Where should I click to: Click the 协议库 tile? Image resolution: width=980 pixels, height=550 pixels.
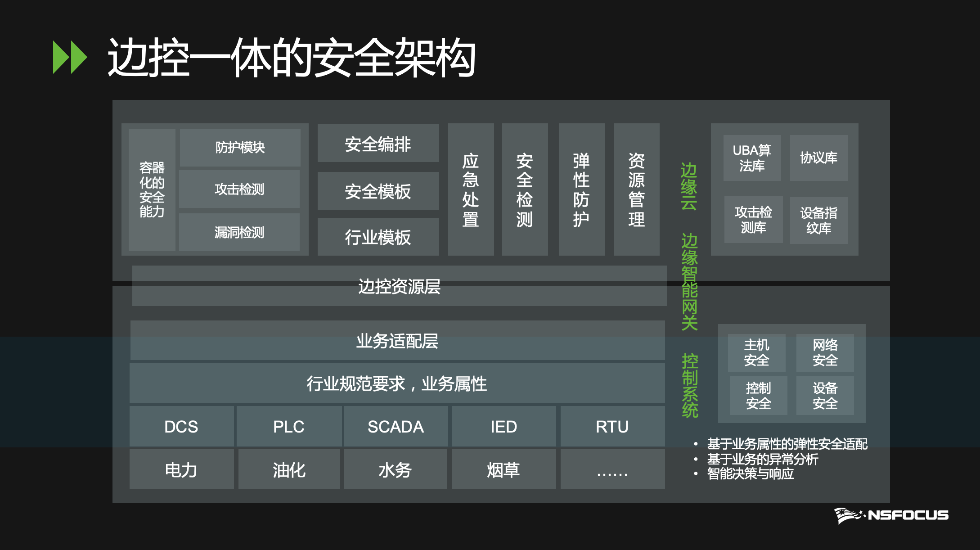point(818,158)
